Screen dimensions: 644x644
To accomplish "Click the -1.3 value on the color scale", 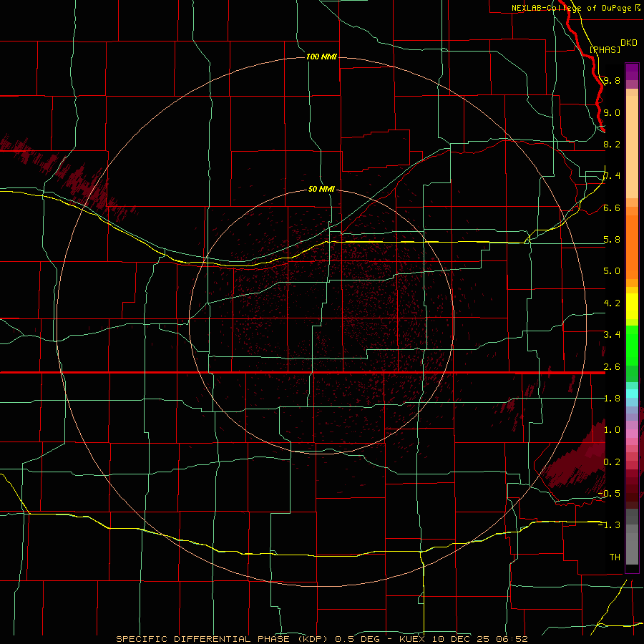I will tap(609, 525).
